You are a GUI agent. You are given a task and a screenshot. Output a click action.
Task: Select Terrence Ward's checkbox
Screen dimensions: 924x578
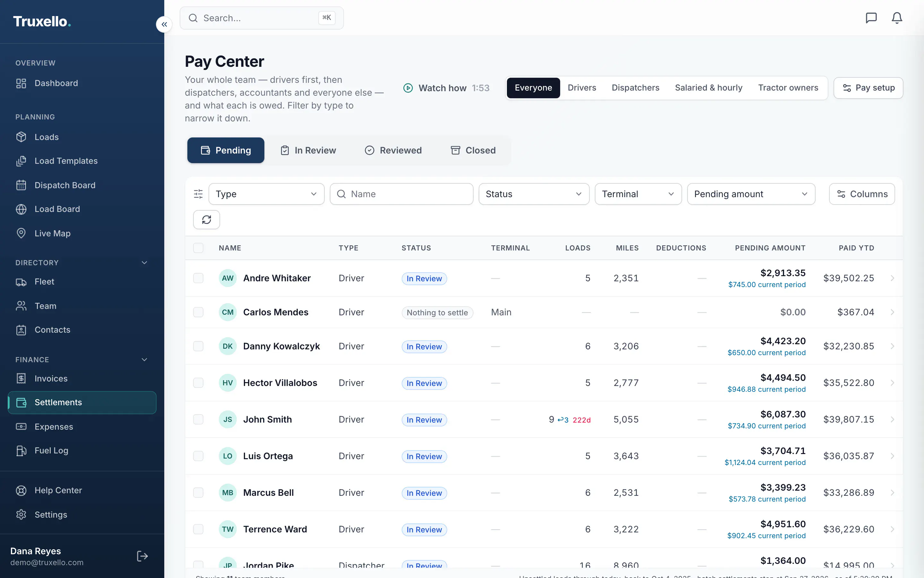[x=198, y=530]
